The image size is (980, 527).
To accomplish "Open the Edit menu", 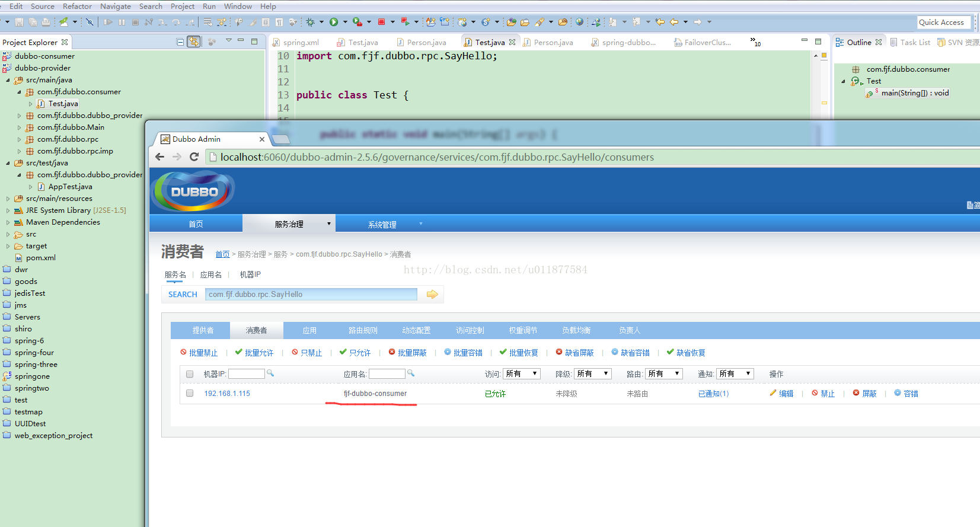I will (16, 6).
